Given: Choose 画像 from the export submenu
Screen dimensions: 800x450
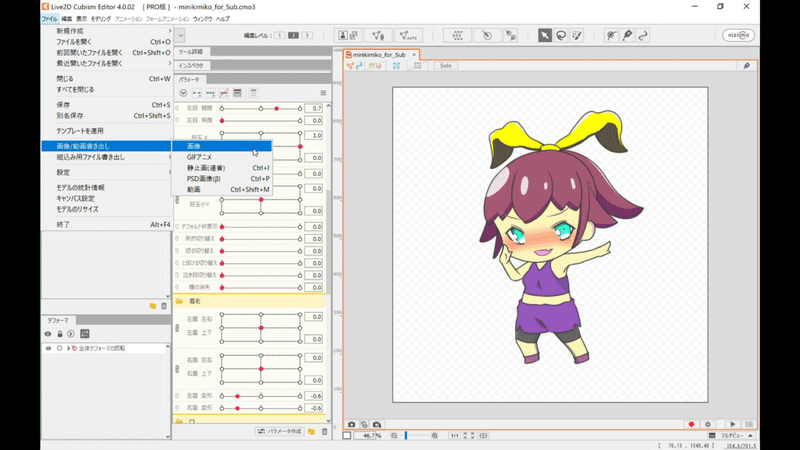Looking at the screenshot, I should click(x=221, y=146).
